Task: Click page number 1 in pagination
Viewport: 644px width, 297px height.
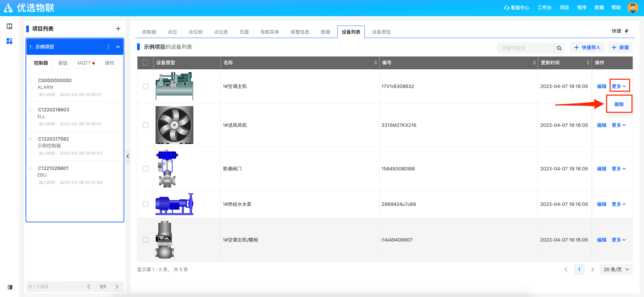Action: click(579, 269)
